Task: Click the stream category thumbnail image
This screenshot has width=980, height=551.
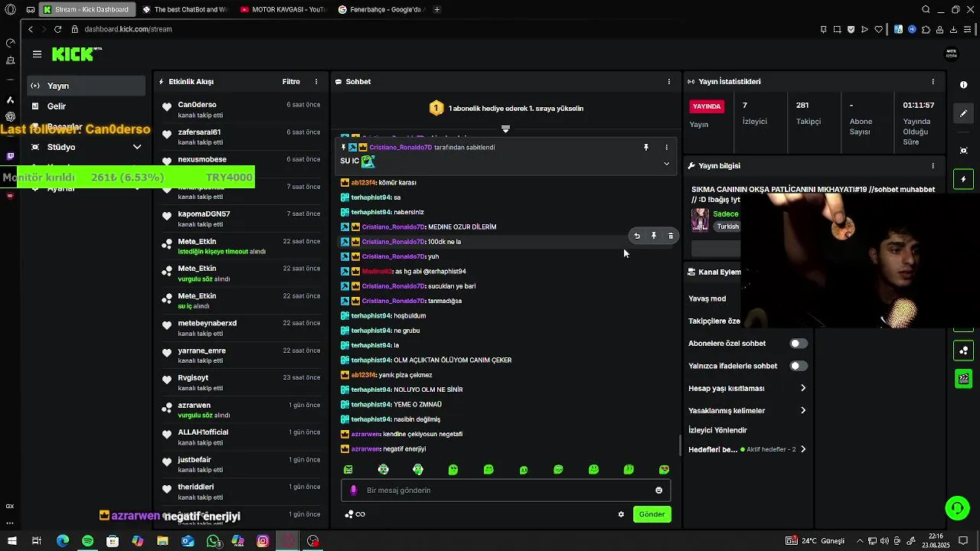Action: tap(700, 220)
